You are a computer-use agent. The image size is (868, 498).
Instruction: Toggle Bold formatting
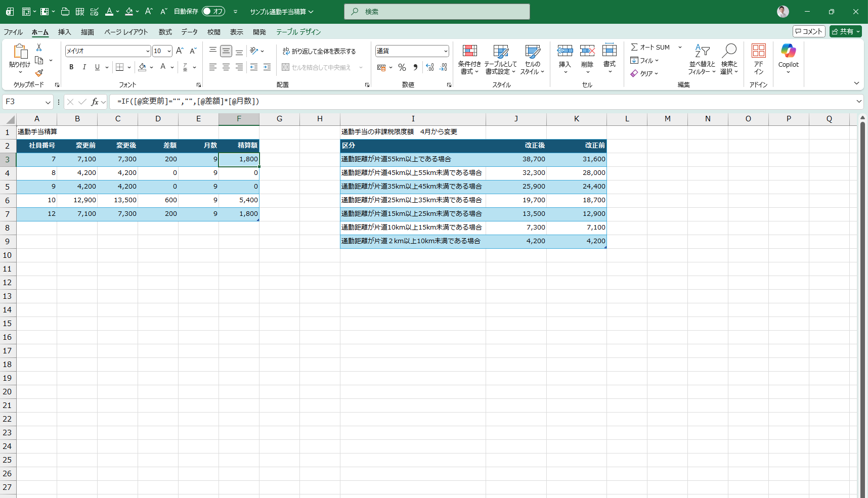click(x=71, y=67)
